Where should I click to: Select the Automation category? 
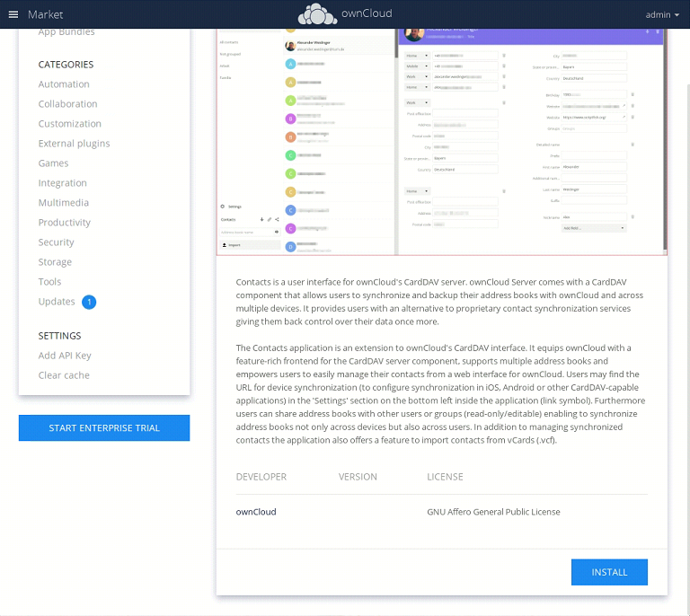click(64, 84)
